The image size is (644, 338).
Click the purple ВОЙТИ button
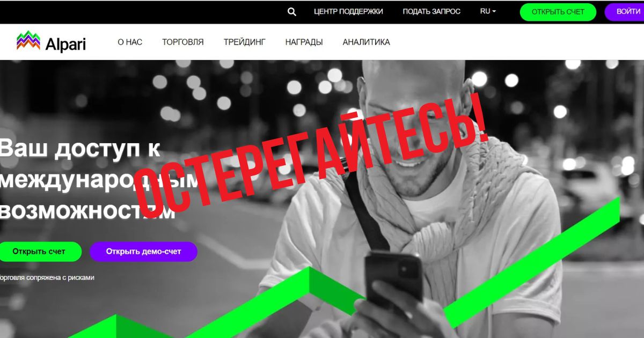pyautogui.click(x=625, y=12)
